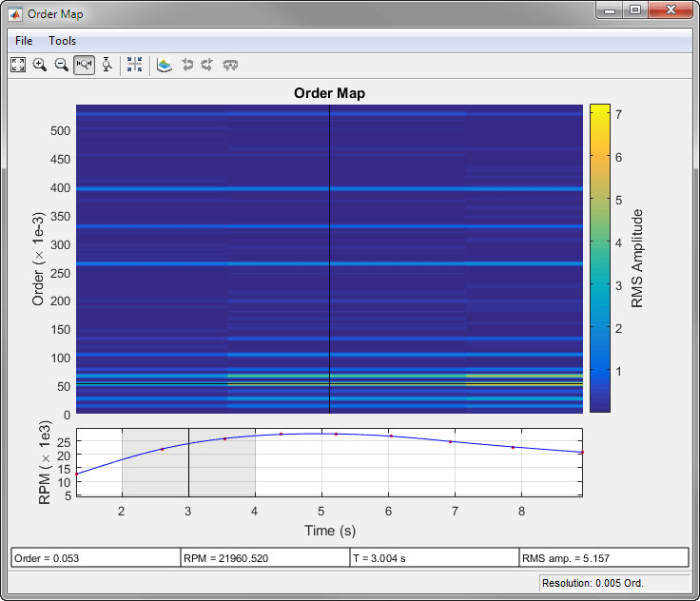Image resolution: width=700 pixels, height=601 pixels.
Task: Click the RMS amp. readout field
Action: [x=603, y=558]
